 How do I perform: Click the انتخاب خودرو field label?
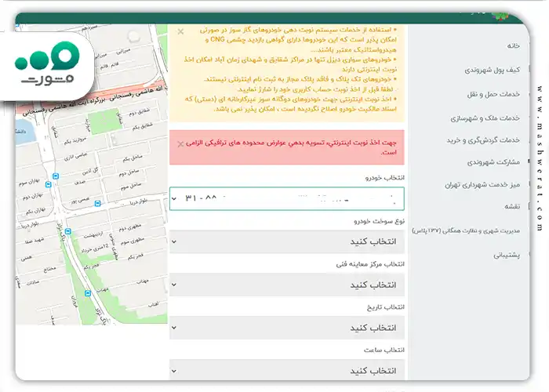point(385,178)
